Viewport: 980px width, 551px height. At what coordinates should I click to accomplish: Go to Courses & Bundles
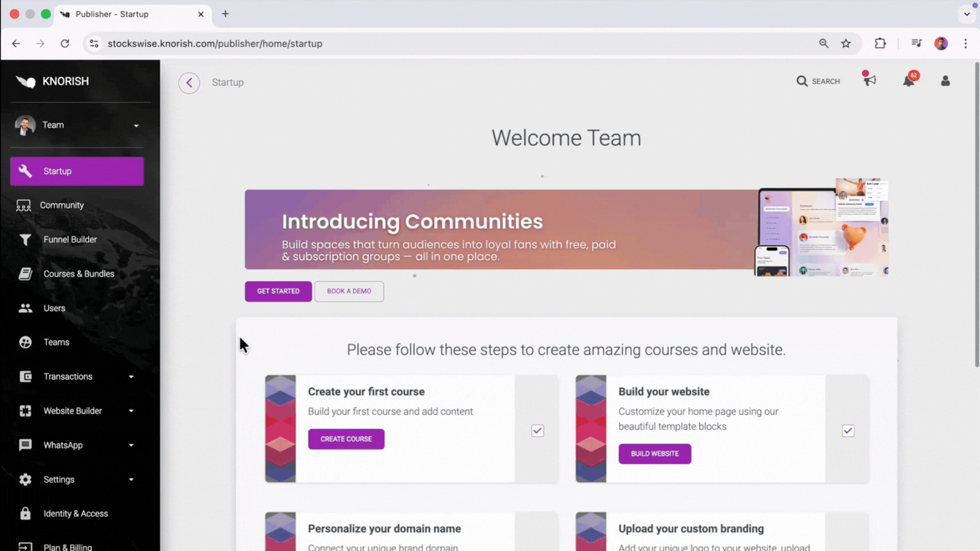pos(79,274)
